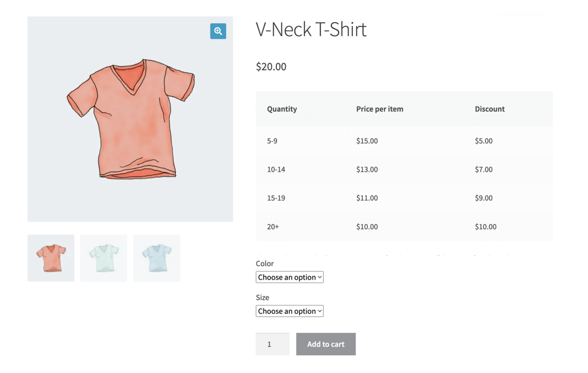Click the quantity input field

click(x=272, y=344)
